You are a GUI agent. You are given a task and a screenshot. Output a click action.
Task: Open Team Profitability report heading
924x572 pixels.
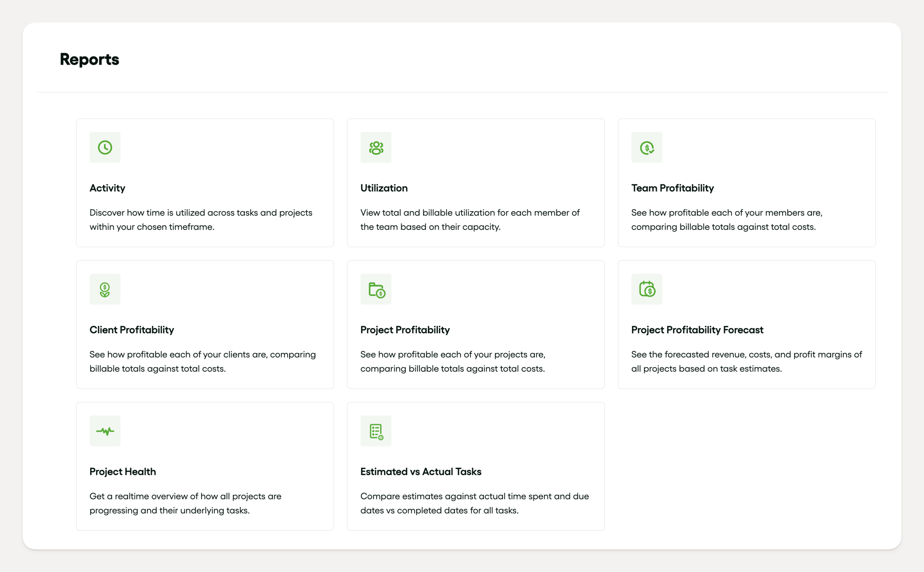[672, 188]
